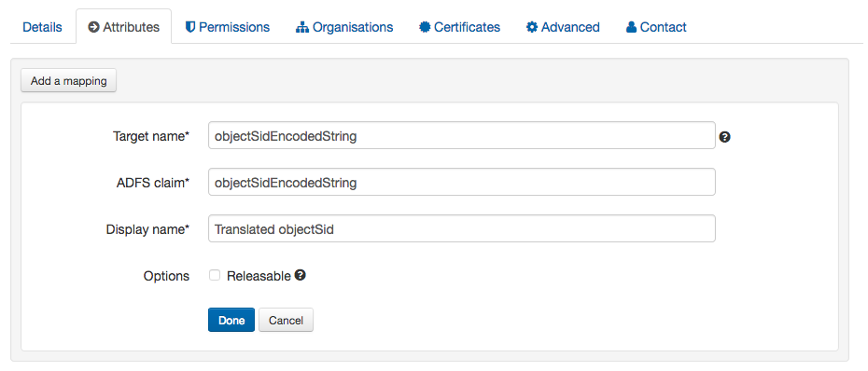Screen dimensions: 868x371
Task: Click the "Target name*" field label
Action: tap(151, 136)
